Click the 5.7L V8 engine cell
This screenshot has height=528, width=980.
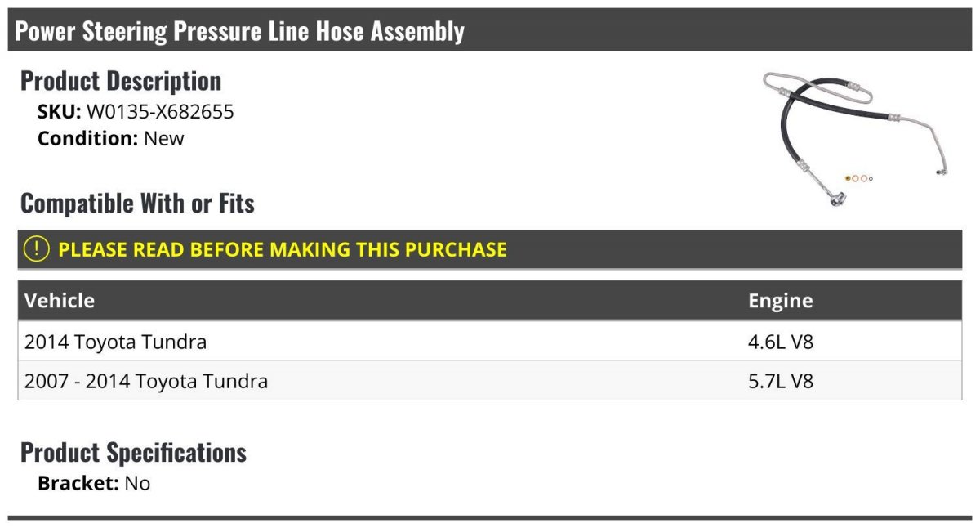pyautogui.click(x=781, y=381)
